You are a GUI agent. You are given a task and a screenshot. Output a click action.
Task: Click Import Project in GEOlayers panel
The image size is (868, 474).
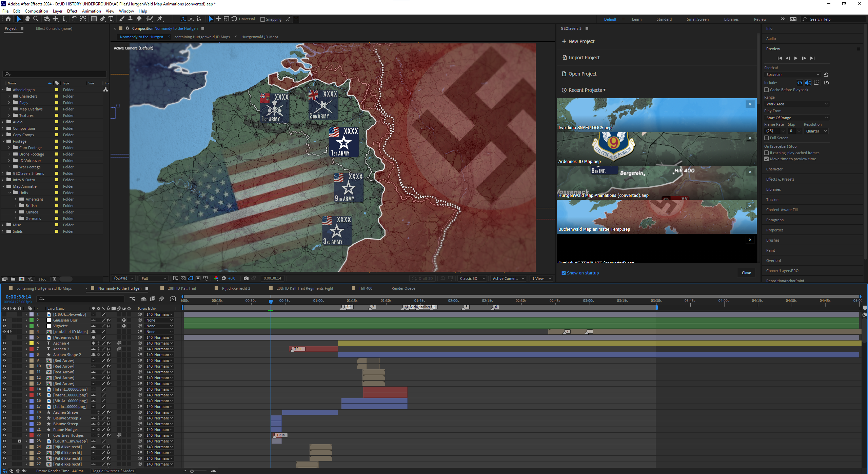[581, 58]
